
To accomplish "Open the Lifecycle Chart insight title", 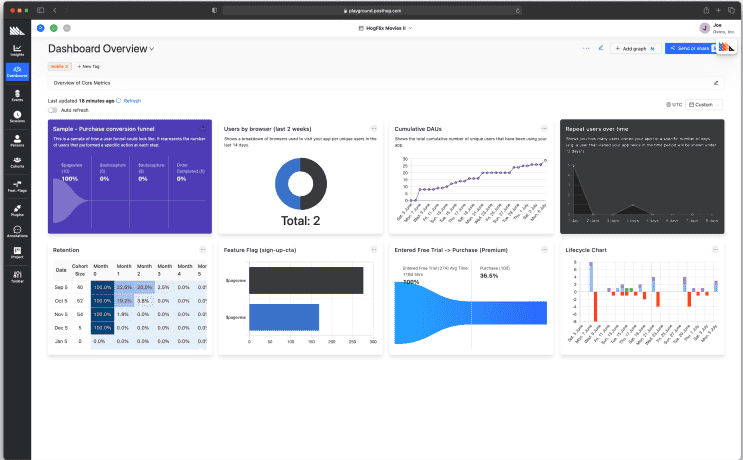I will pos(586,250).
